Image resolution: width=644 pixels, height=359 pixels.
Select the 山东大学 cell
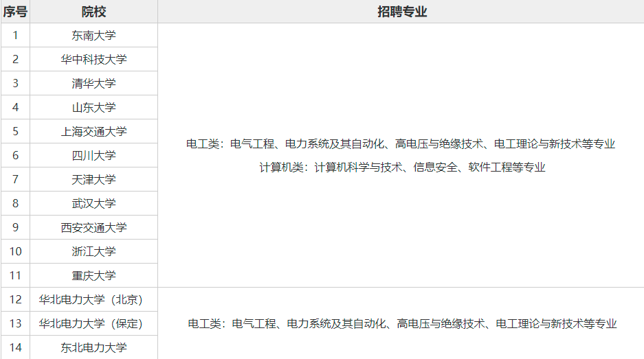[x=93, y=107]
